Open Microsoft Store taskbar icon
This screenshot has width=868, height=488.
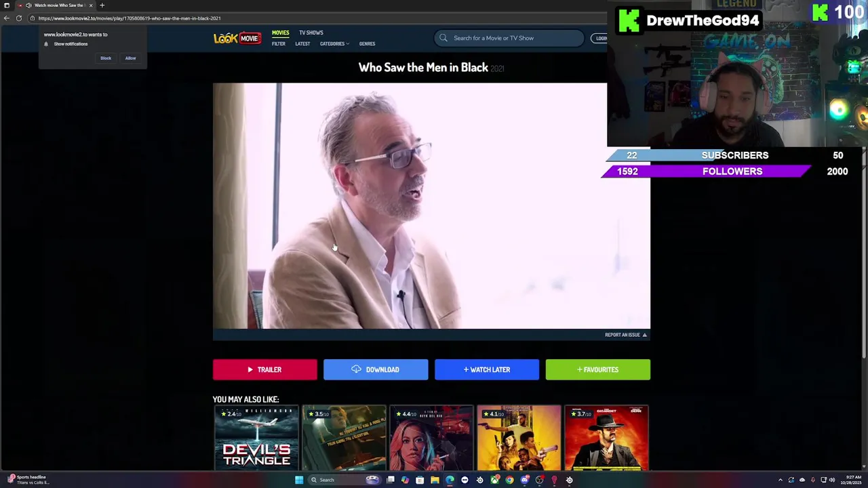tap(420, 480)
